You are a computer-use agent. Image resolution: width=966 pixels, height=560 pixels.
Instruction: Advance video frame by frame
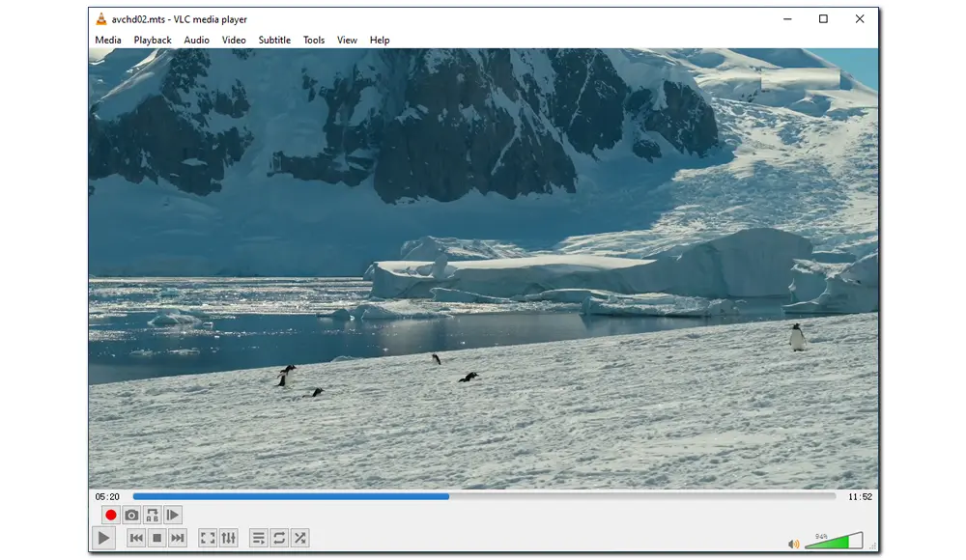pos(173,516)
